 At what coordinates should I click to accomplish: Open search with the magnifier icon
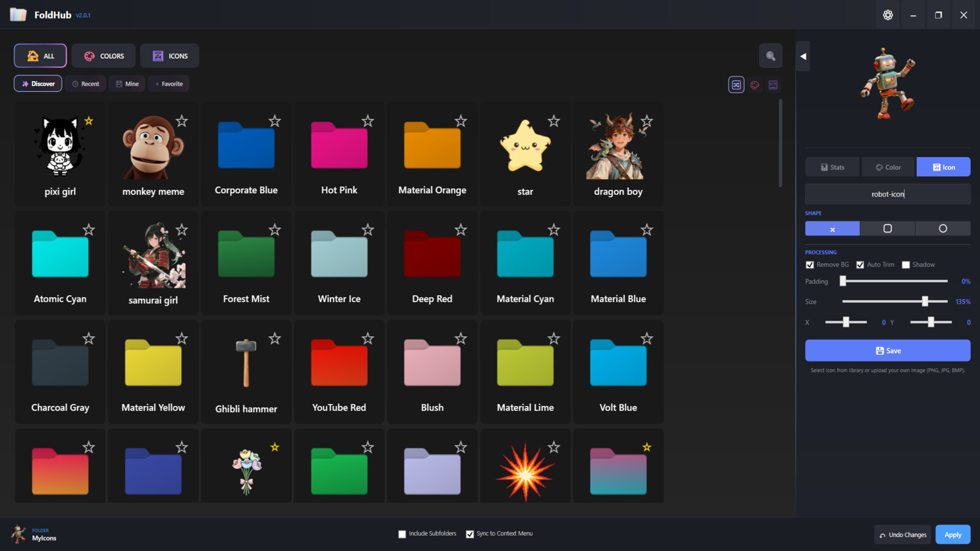click(770, 56)
